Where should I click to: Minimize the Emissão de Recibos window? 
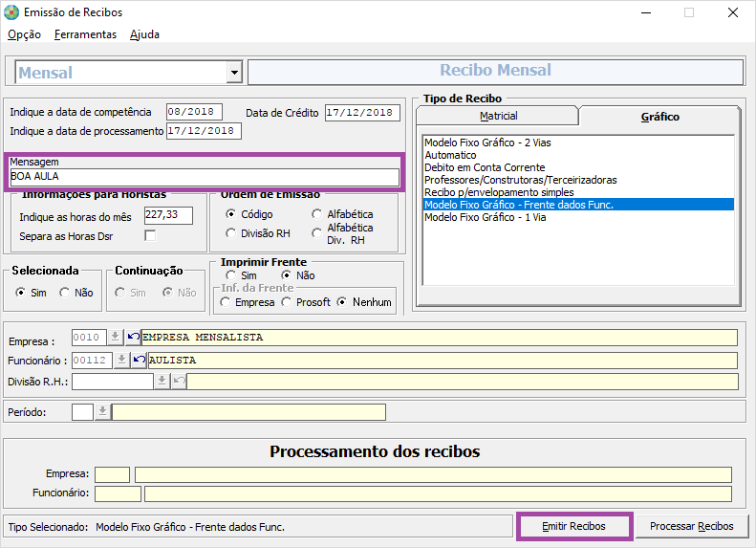(x=646, y=12)
